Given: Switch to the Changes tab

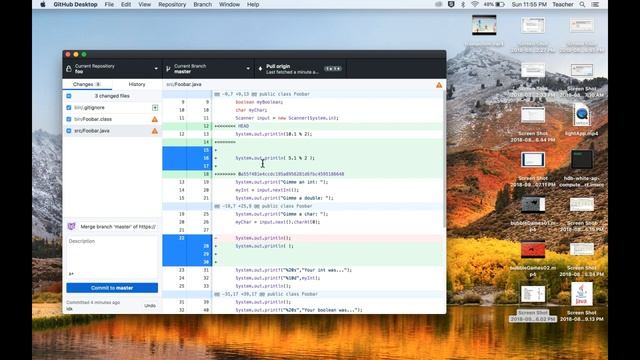Looking at the screenshot, I should click(x=87, y=84).
